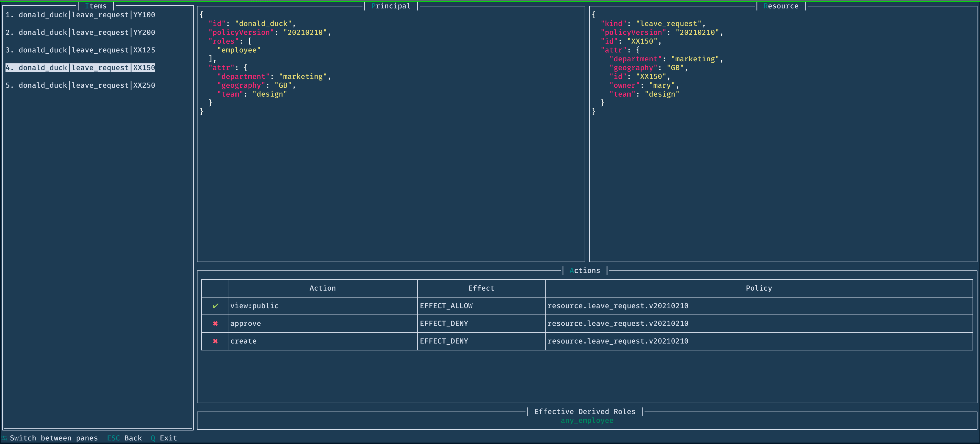Select item 2 leave_request YY200
This screenshot has height=444, width=980.
80,32
